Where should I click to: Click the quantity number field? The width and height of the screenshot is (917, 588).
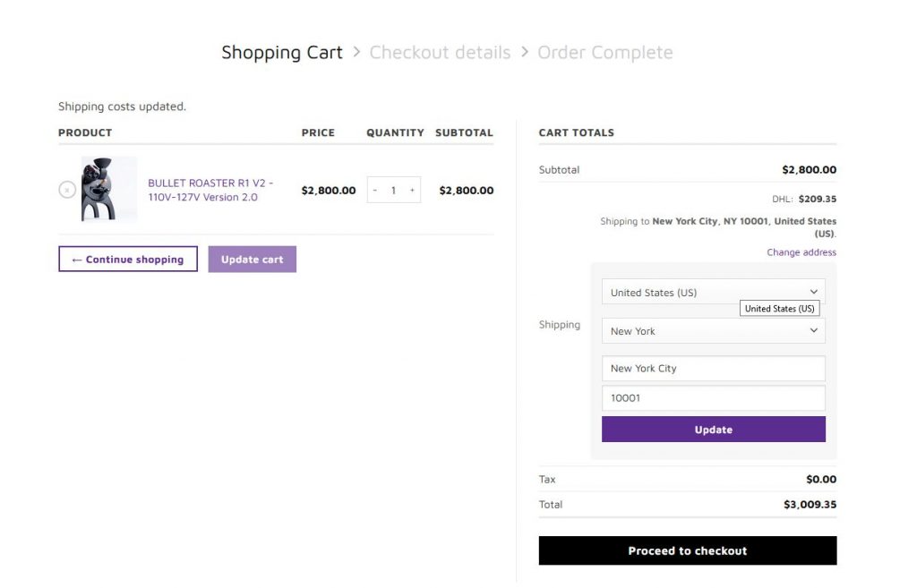393,191
